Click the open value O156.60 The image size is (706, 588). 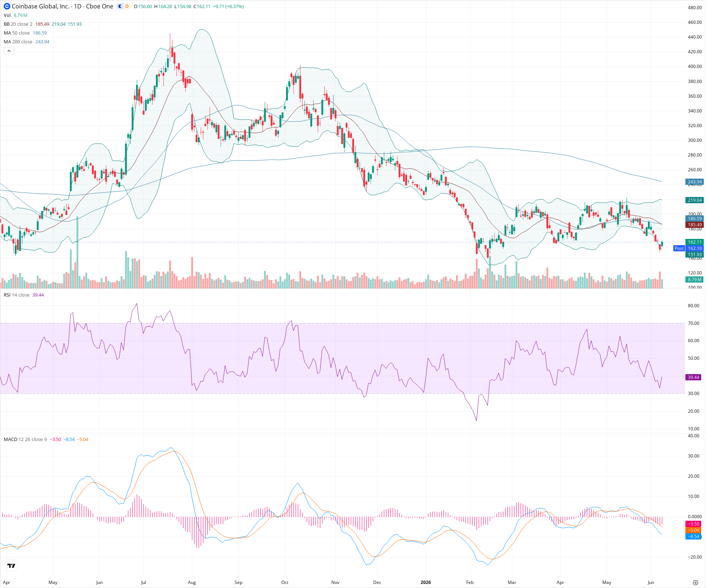click(x=143, y=7)
